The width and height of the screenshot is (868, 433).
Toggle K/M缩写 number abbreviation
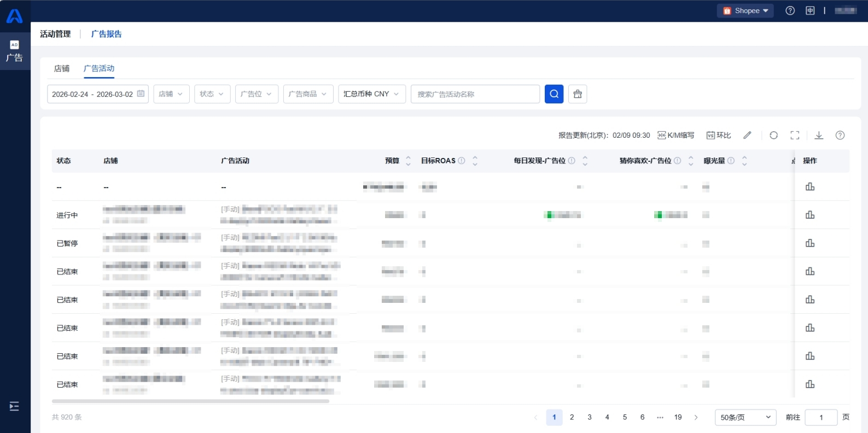click(x=675, y=135)
